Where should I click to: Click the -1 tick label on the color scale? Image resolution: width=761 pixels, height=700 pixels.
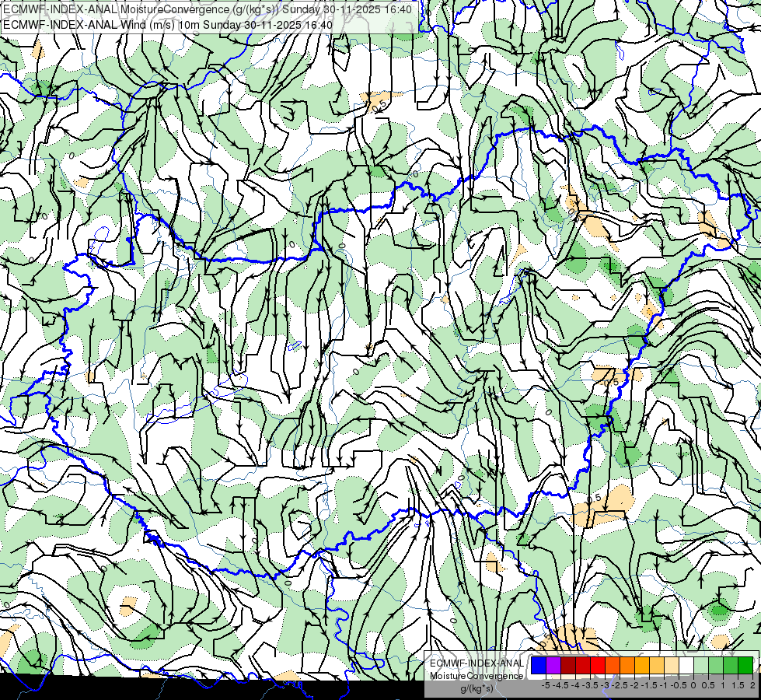pyautogui.click(x=665, y=685)
